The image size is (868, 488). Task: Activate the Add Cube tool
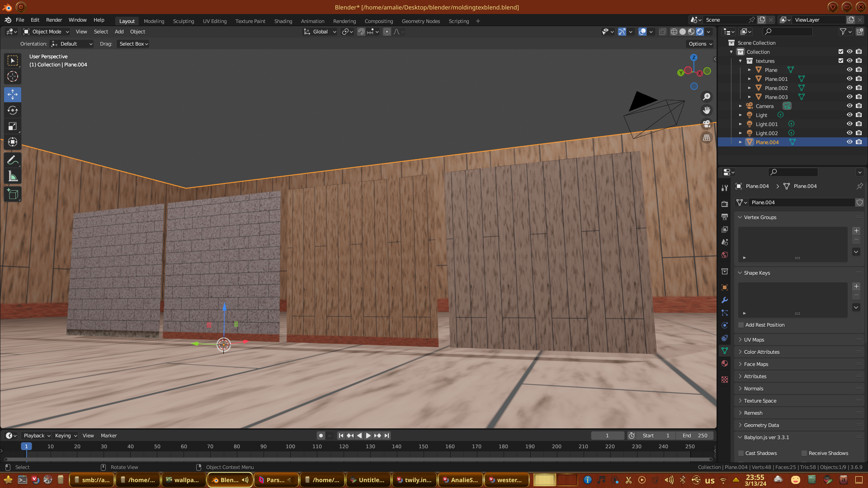pyautogui.click(x=13, y=194)
